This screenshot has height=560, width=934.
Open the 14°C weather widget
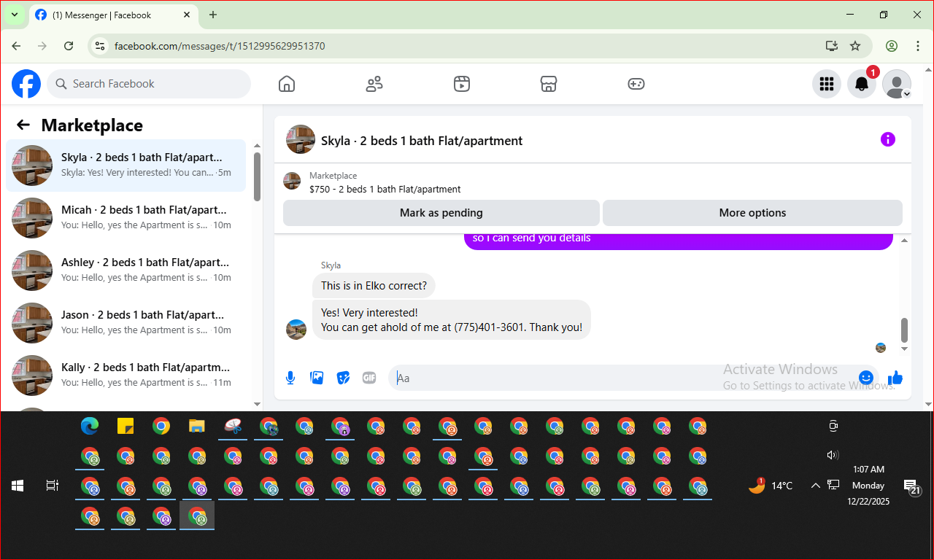(x=771, y=485)
